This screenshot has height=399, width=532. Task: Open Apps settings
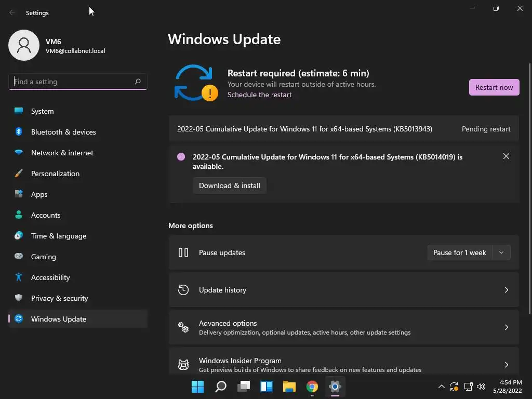(78, 194)
